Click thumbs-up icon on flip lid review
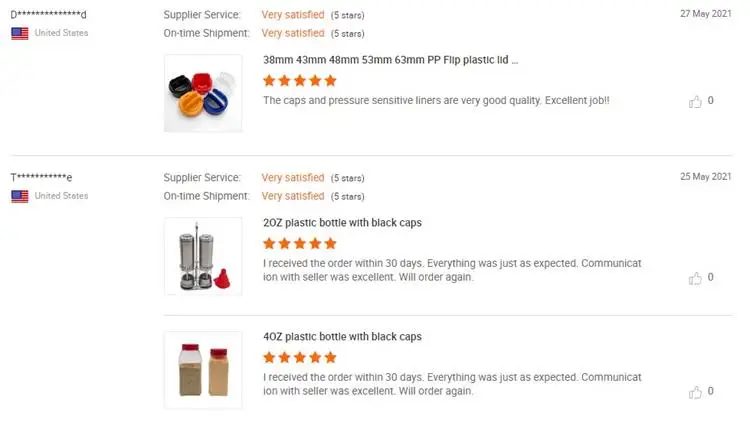 695,101
